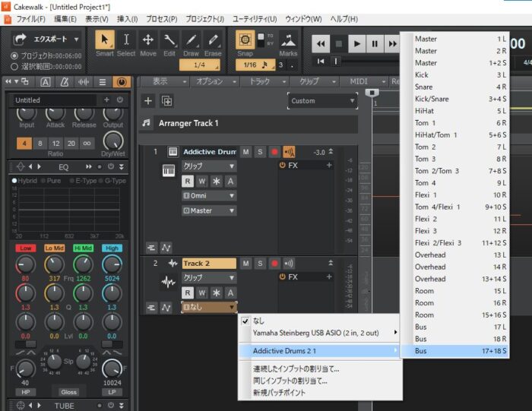The width and height of the screenshot is (532, 411).
Task: Open the 挿入(I) menu
Action: point(127,19)
